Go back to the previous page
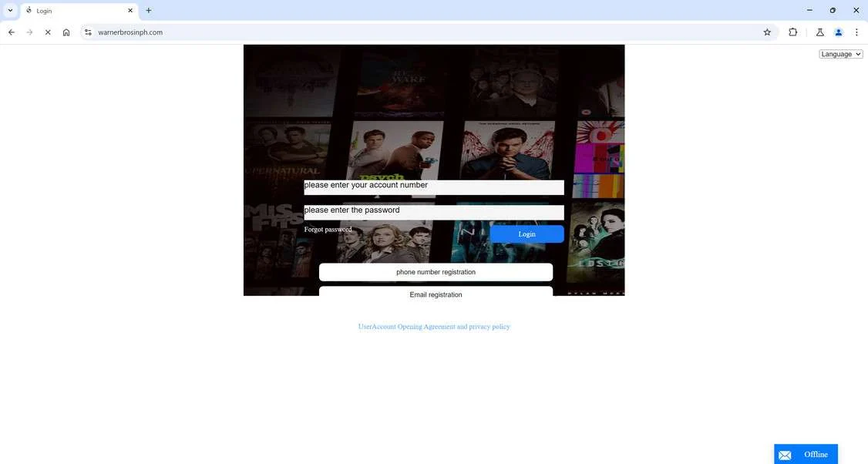Screen dimensions: 868x464 point(11,32)
